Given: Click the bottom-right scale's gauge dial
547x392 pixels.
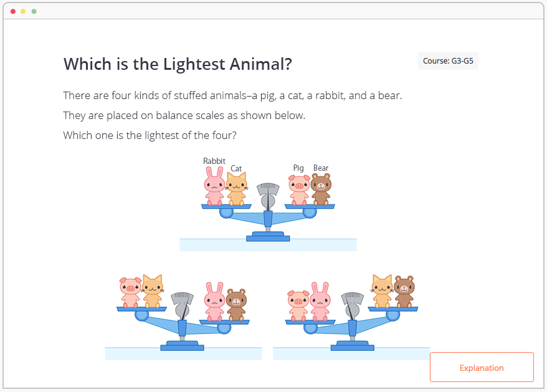Looking at the screenshot, I should coord(353,305).
